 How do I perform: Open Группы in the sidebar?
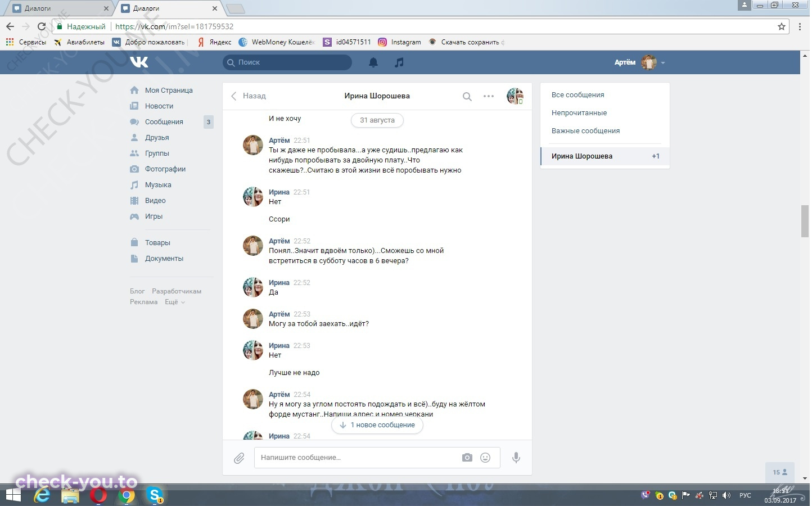[x=150, y=153]
